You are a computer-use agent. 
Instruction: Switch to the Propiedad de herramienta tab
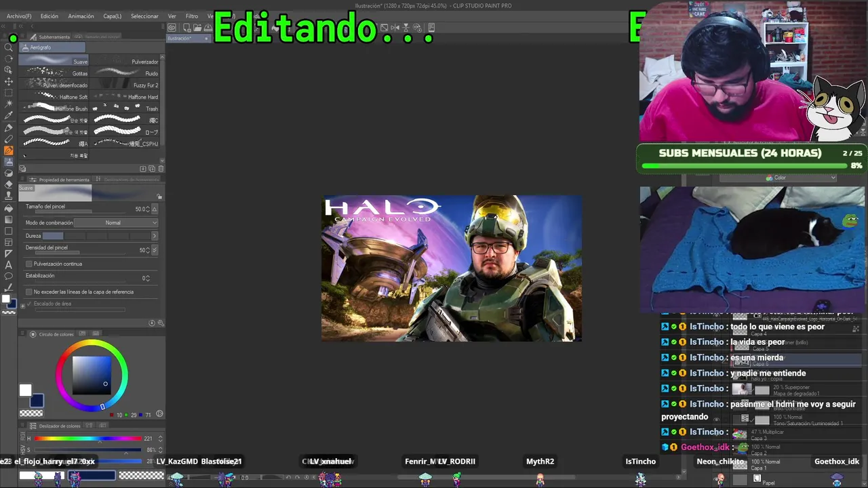[60, 180]
